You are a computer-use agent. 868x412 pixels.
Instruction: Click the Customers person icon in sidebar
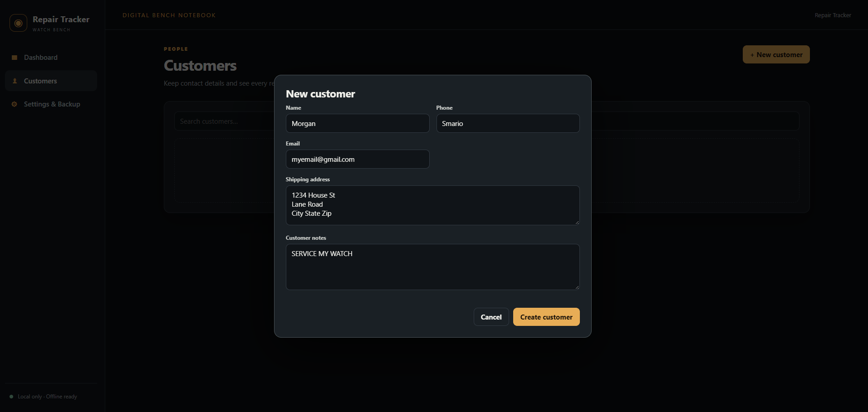tap(15, 81)
